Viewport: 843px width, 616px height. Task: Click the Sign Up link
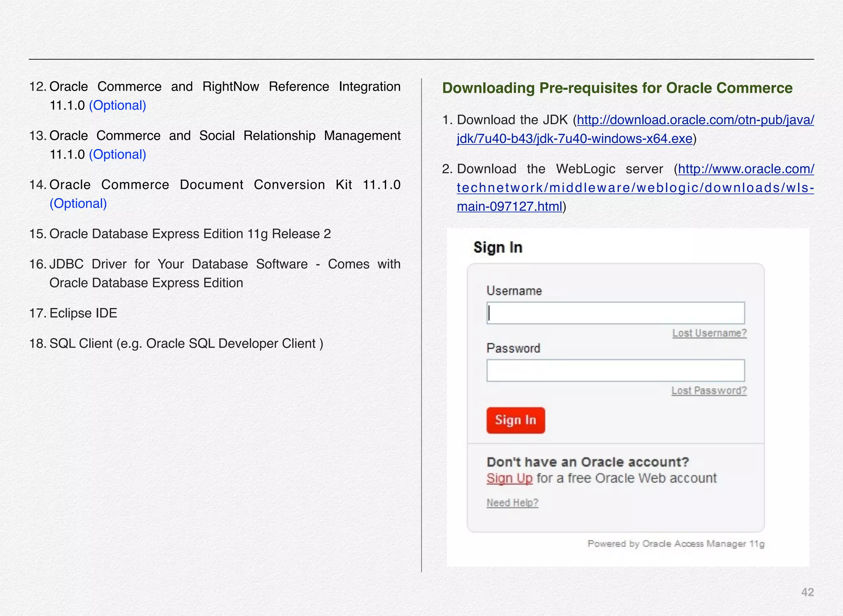tap(510, 478)
